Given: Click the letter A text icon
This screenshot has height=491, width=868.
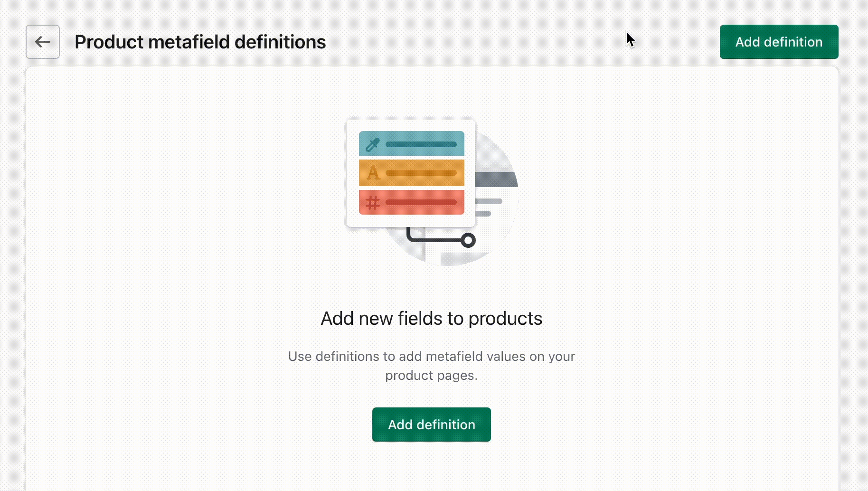Looking at the screenshot, I should (373, 173).
